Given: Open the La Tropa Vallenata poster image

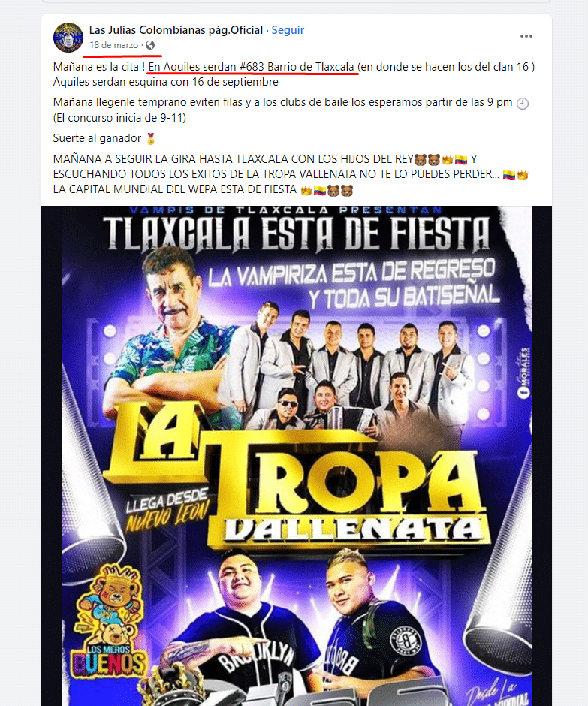Looking at the screenshot, I should [296, 456].
